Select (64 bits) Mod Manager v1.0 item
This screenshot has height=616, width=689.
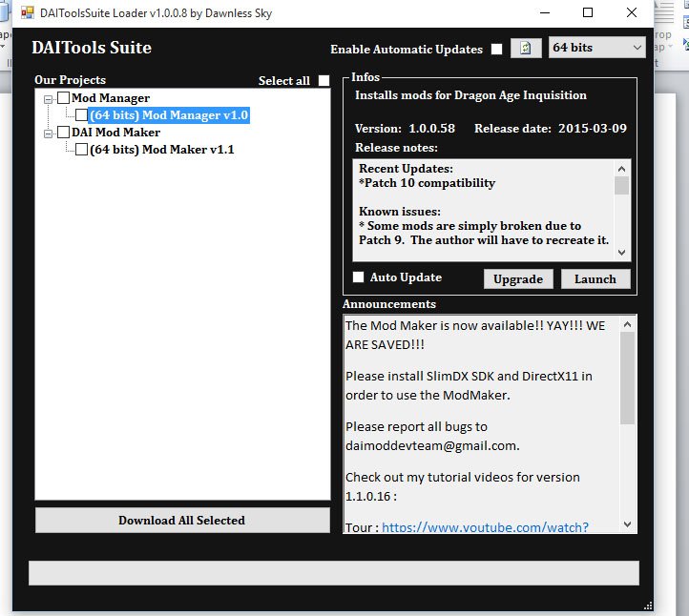point(169,115)
